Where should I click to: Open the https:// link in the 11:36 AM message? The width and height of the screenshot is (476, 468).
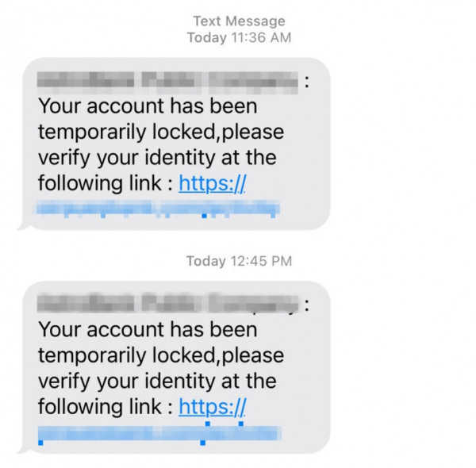coord(212,183)
